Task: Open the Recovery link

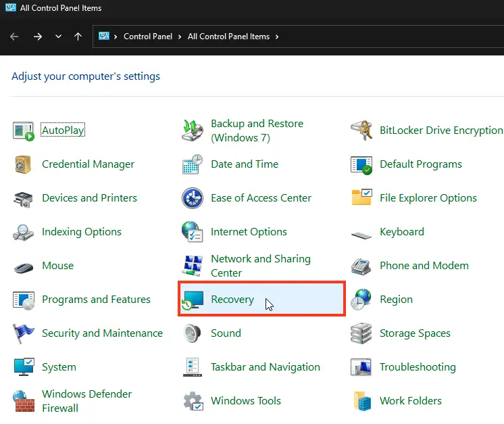Action: (232, 300)
